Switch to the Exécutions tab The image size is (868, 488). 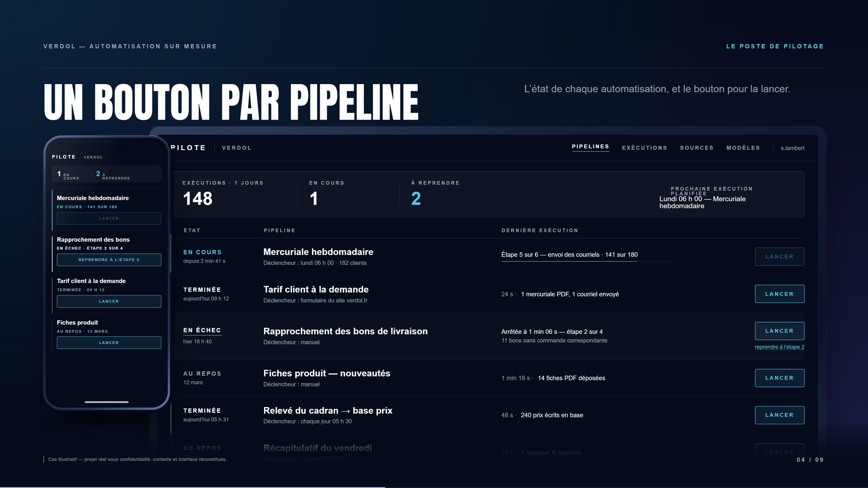click(644, 148)
